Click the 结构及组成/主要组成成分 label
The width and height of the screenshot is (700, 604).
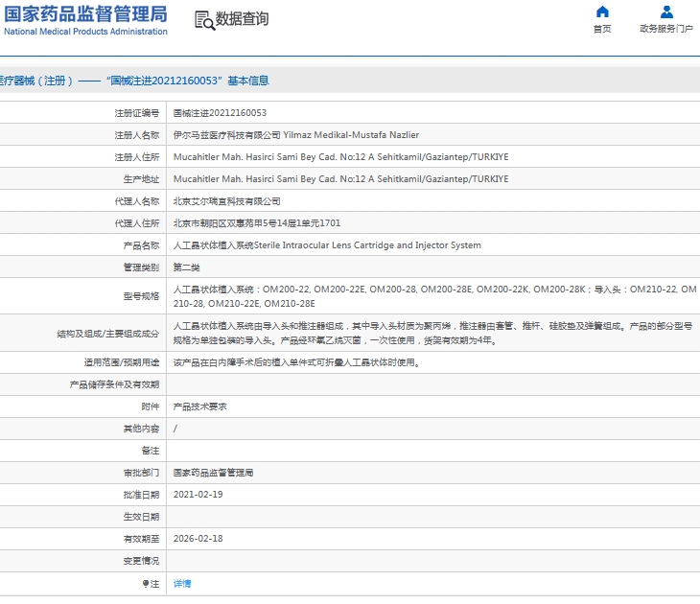[108, 334]
